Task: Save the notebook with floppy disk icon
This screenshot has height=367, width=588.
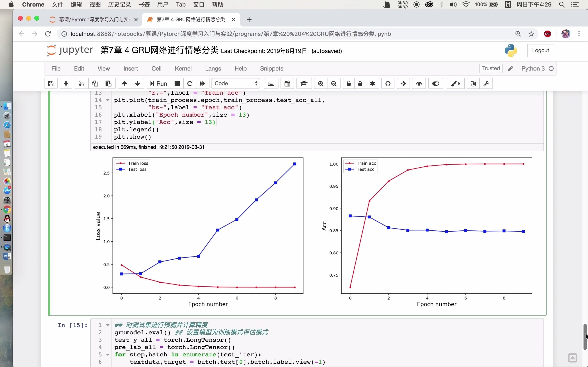Action: (51, 84)
